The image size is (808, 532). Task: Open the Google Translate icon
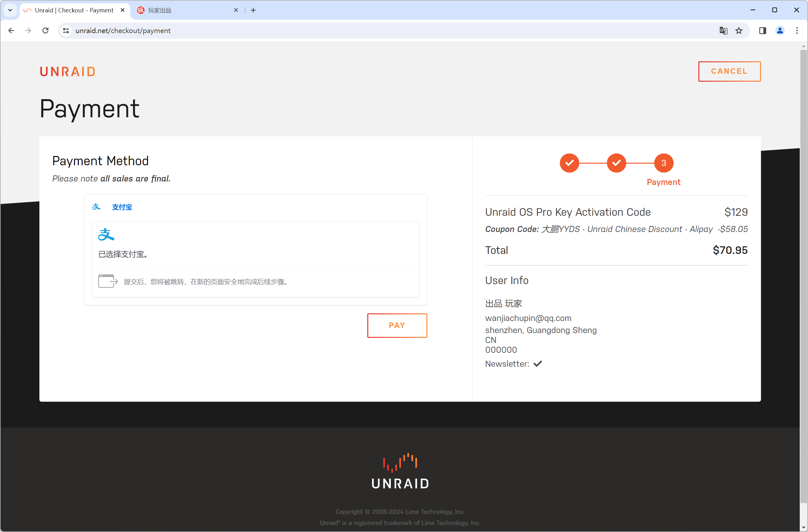point(723,31)
